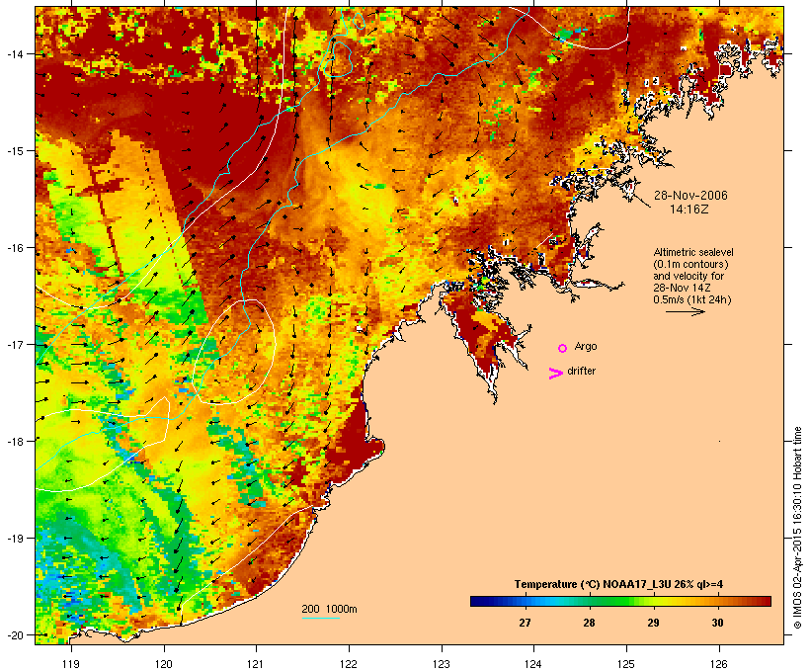810x672 pixels.
Task: Click the longitude axis label 125
Action: [626, 664]
